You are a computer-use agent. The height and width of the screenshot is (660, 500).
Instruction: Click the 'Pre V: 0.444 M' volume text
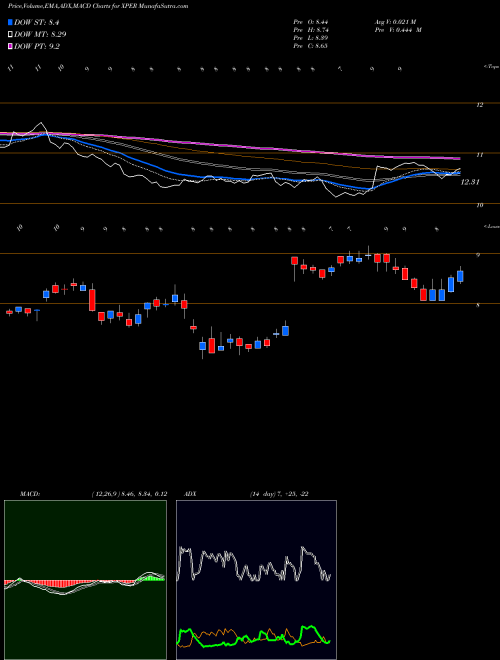click(398, 30)
